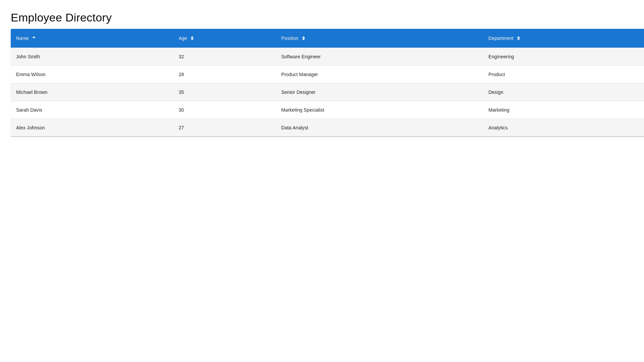Sort by the Position header text

(x=290, y=38)
